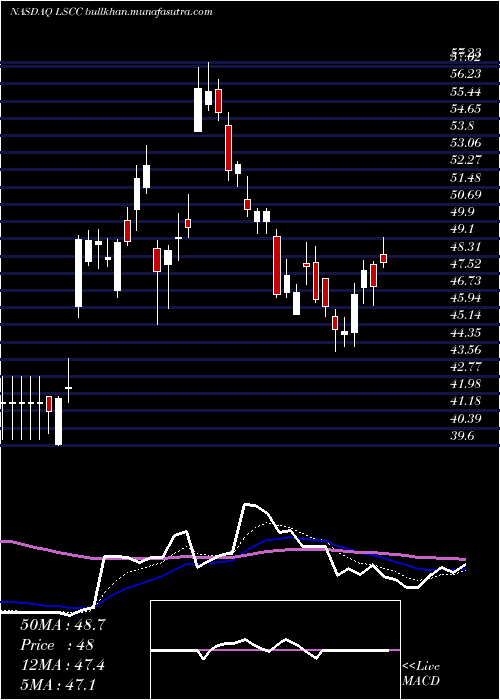Screen dimensions: 500x700
Task: Select the 12MA : 47.4 readout
Action: coord(62,665)
